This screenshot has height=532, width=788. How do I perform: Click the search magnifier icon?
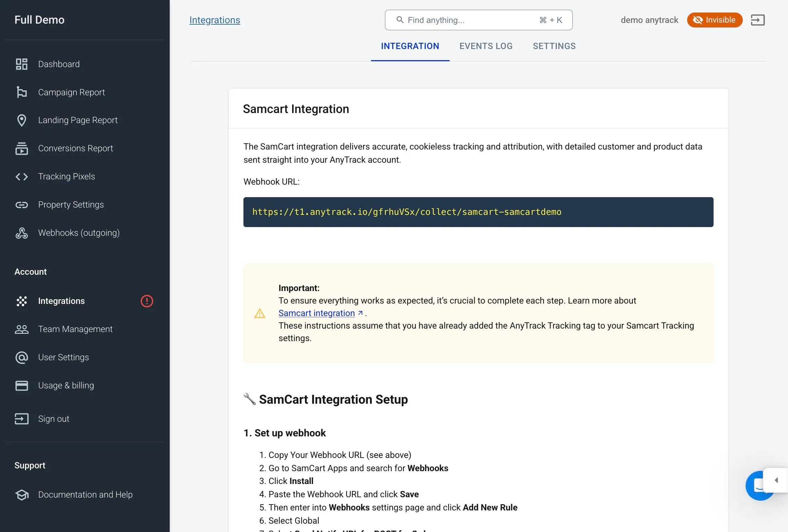[x=400, y=20]
